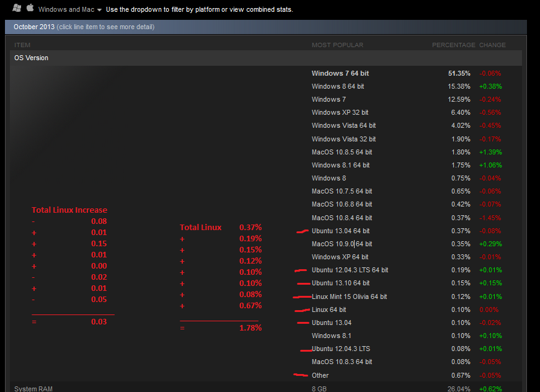The height and width of the screenshot is (392, 540).
Task: Click Windows 7 with 12.59% share
Action: [329, 99]
